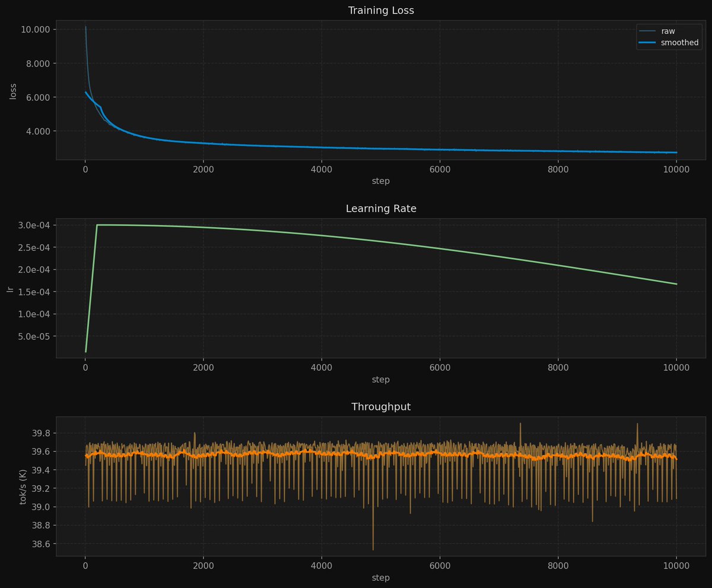Click the "39.6" throughput tick label
This screenshot has width=712, height=588.
[x=42, y=452]
